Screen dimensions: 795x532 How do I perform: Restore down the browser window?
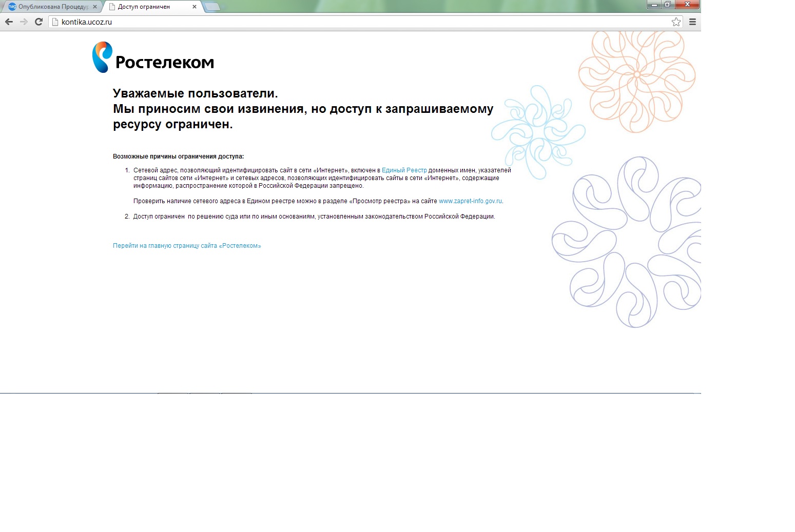pyautogui.click(x=668, y=5)
